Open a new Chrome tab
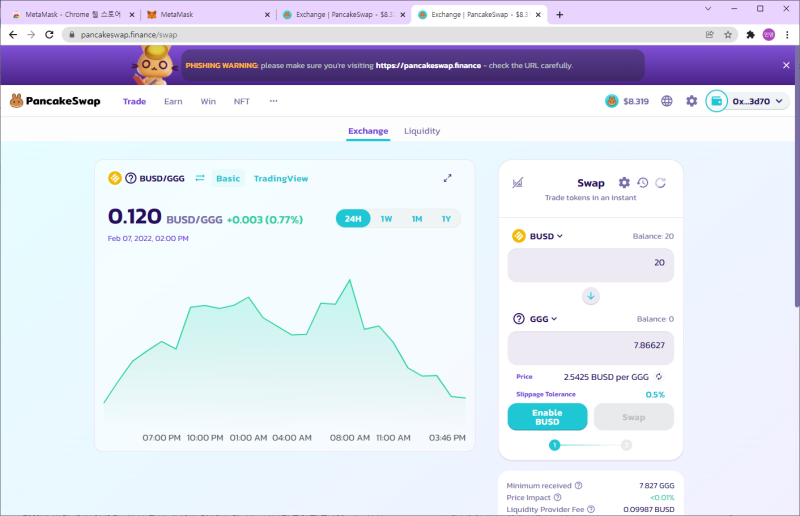 (559, 15)
